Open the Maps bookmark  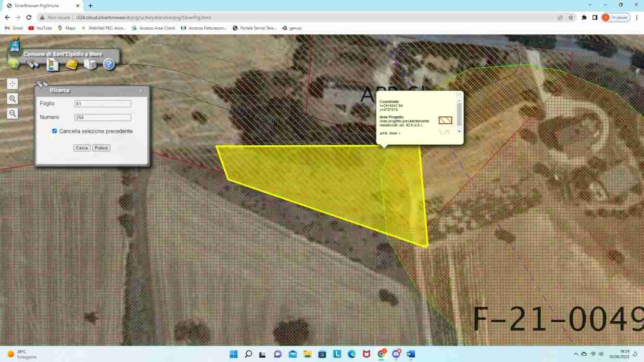pyautogui.click(x=66, y=28)
